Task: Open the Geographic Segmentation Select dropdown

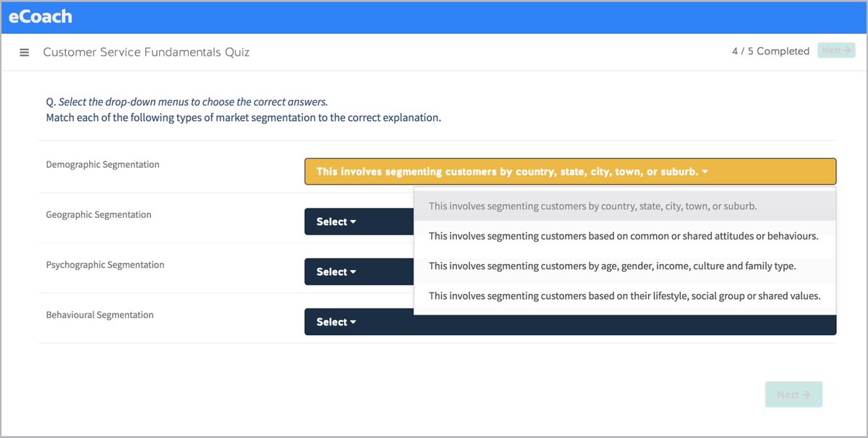Action: [359, 222]
